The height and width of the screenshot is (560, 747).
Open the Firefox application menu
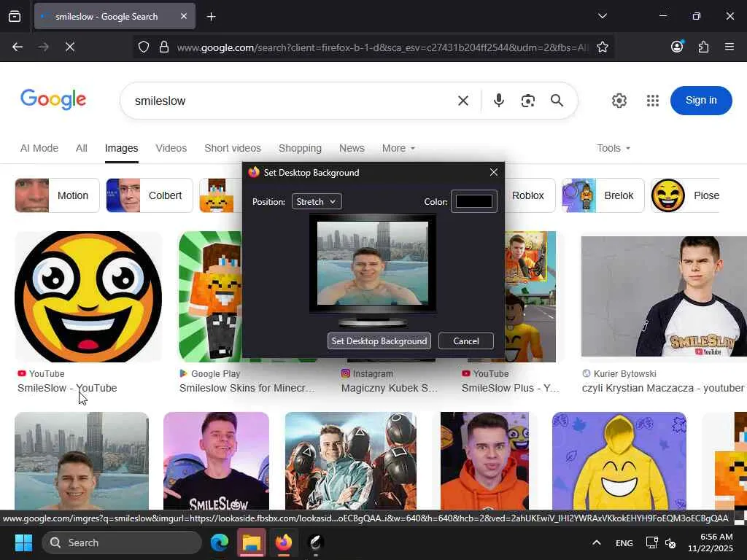(729, 47)
